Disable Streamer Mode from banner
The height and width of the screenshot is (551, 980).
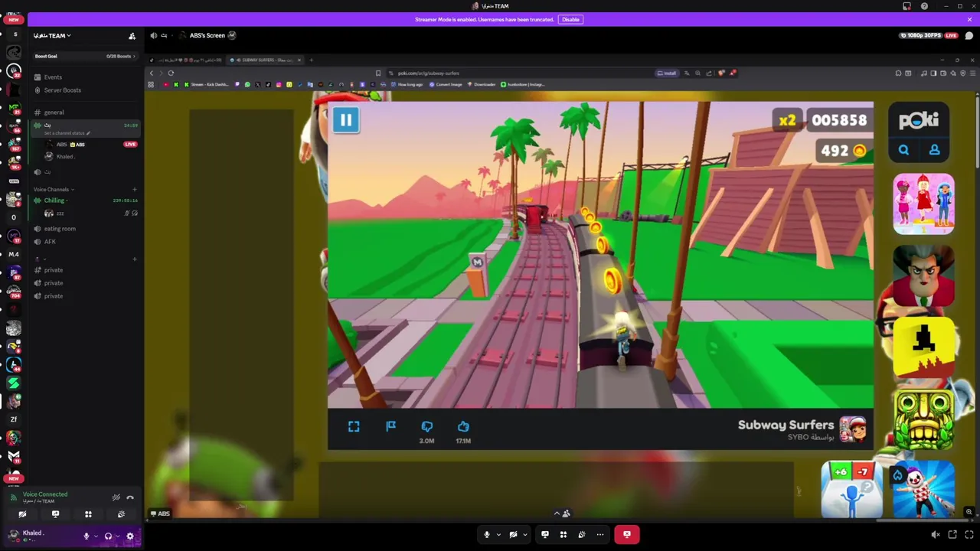(570, 19)
